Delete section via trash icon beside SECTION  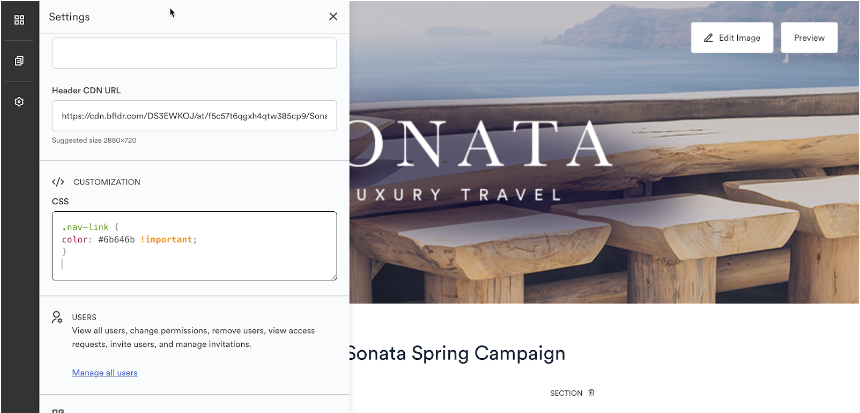591,393
